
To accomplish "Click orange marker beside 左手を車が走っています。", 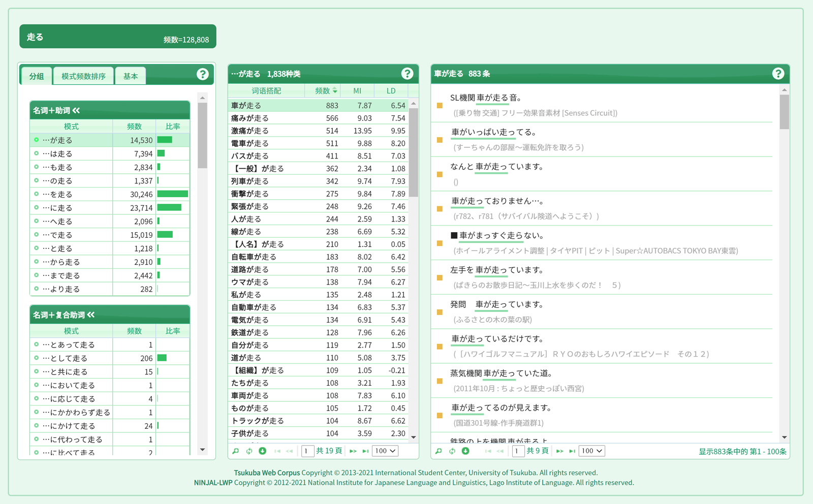I will click(x=440, y=278).
